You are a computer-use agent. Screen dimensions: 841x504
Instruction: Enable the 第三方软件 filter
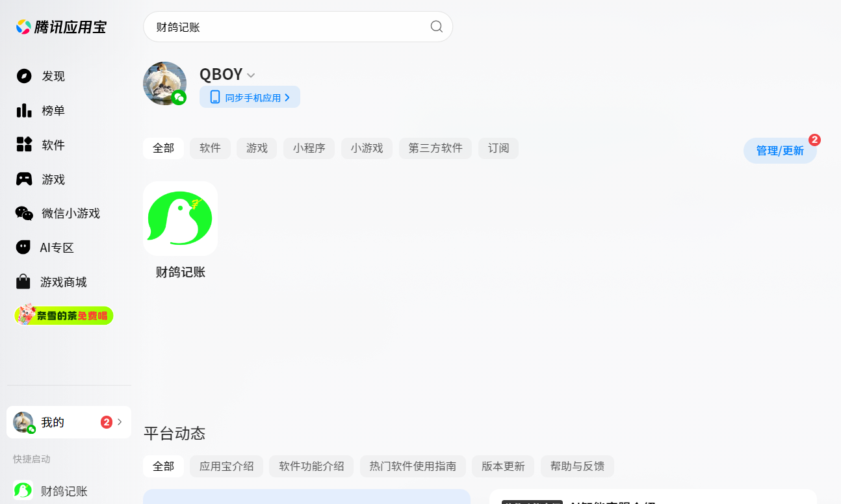pos(435,148)
